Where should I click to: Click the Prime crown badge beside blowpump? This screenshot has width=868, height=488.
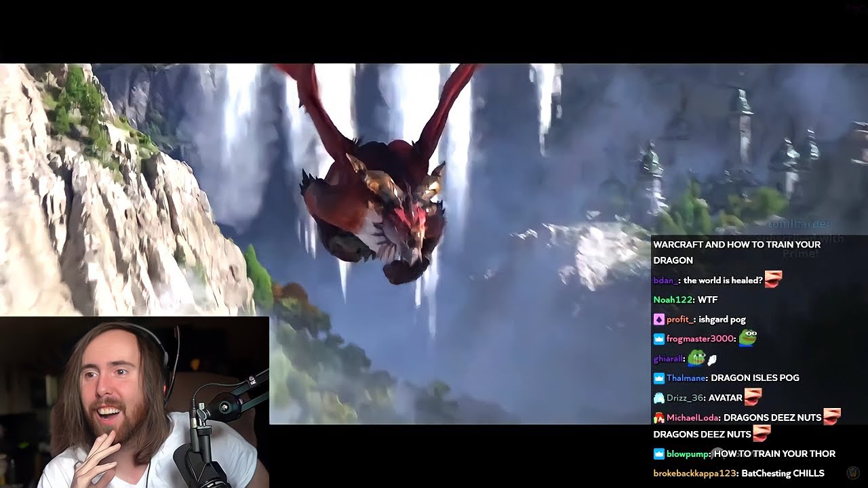(658, 454)
